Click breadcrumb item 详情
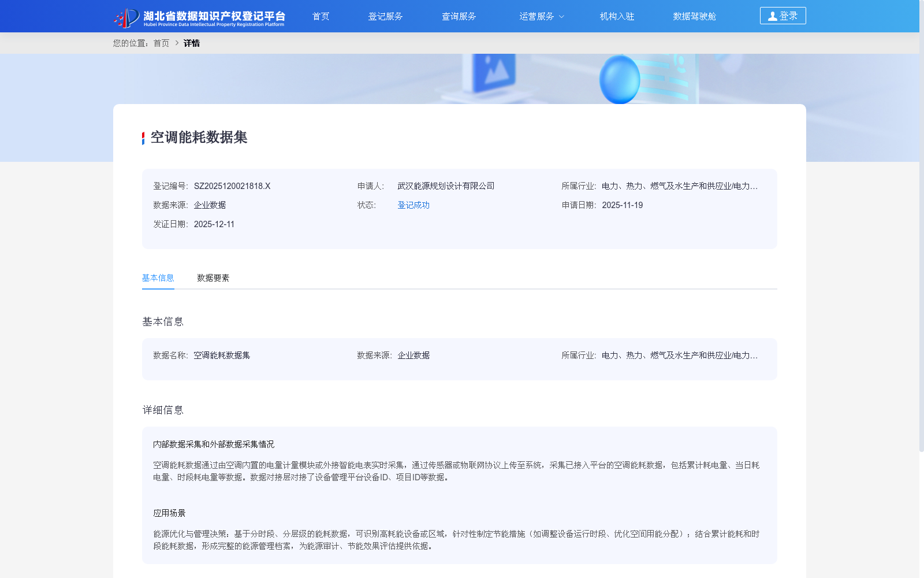Image resolution: width=924 pixels, height=578 pixels. coord(192,43)
